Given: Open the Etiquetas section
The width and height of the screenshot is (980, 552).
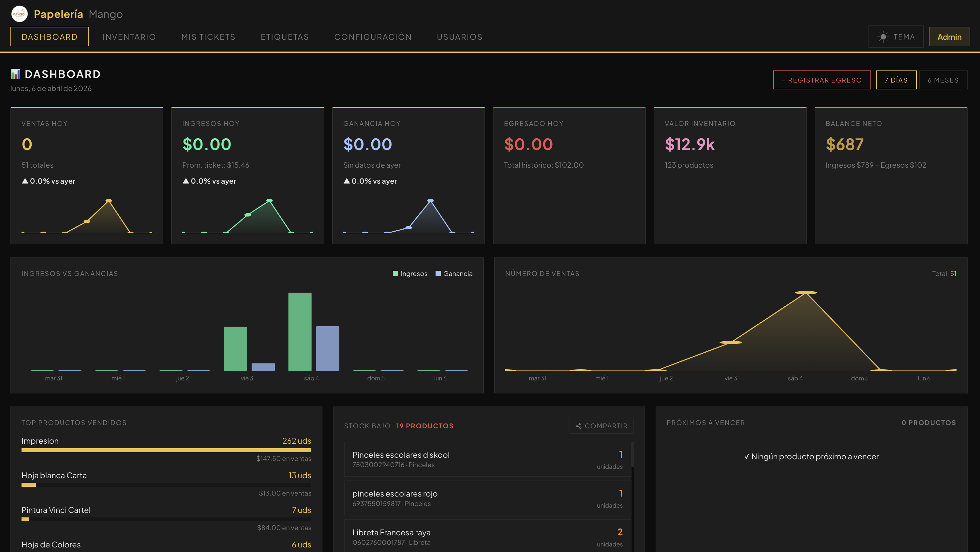Looking at the screenshot, I should 285,37.
